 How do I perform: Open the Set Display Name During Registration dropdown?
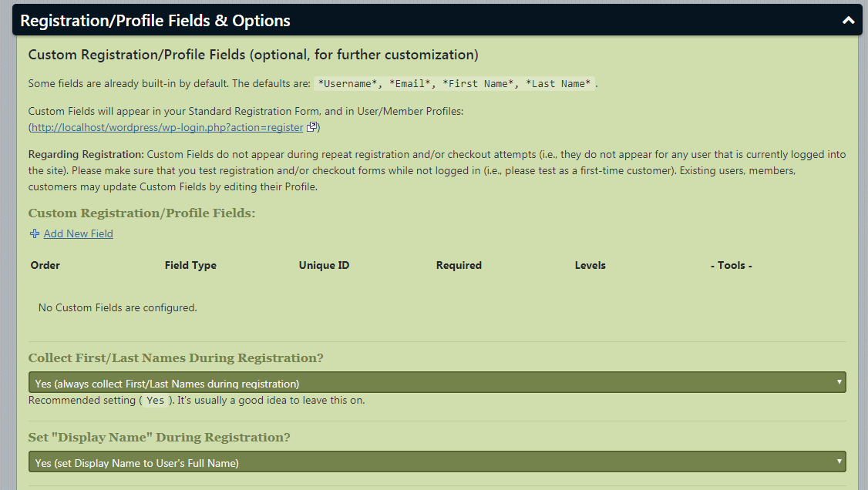pyautogui.click(x=436, y=461)
